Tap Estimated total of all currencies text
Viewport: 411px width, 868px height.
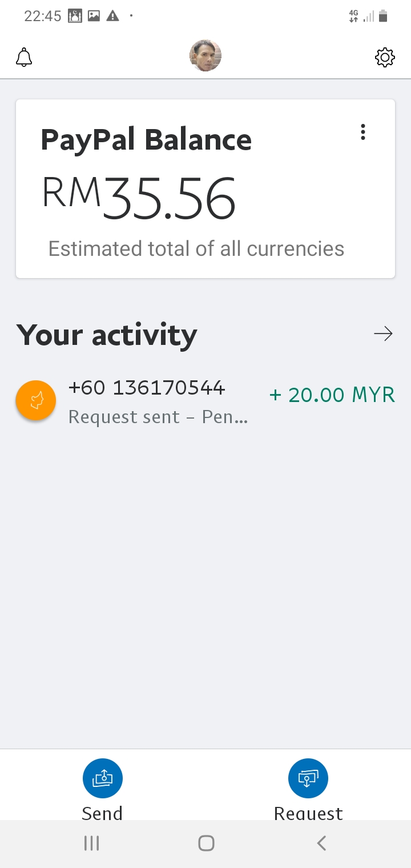[196, 249]
